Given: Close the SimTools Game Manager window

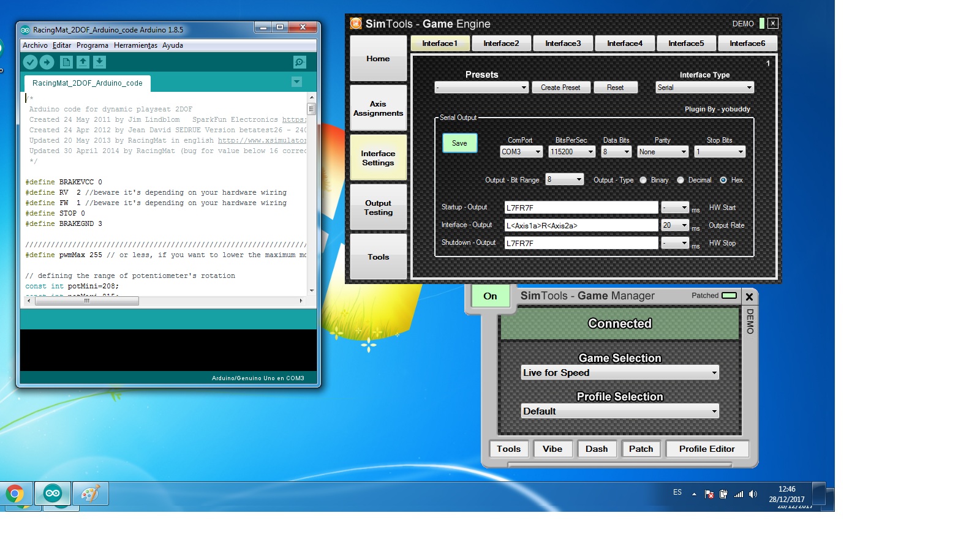Looking at the screenshot, I should [749, 296].
